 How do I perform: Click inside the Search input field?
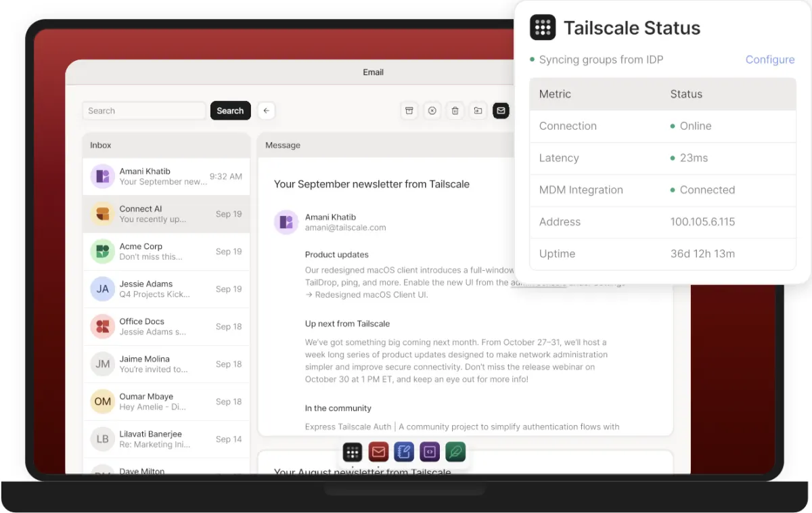click(x=144, y=111)
